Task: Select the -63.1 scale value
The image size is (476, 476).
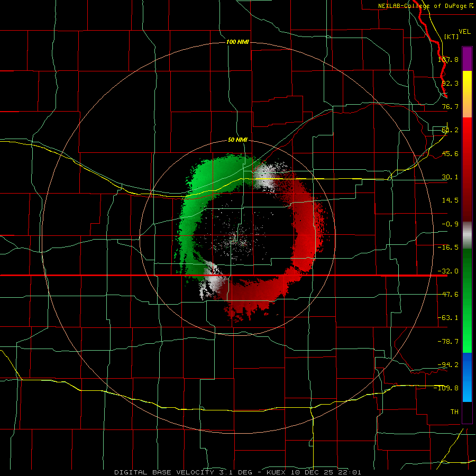Action: click(x=448, y=318)
